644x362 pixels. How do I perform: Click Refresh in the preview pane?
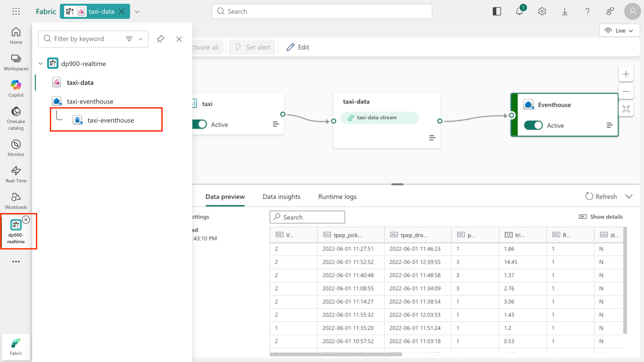click(x=601, y=197)
